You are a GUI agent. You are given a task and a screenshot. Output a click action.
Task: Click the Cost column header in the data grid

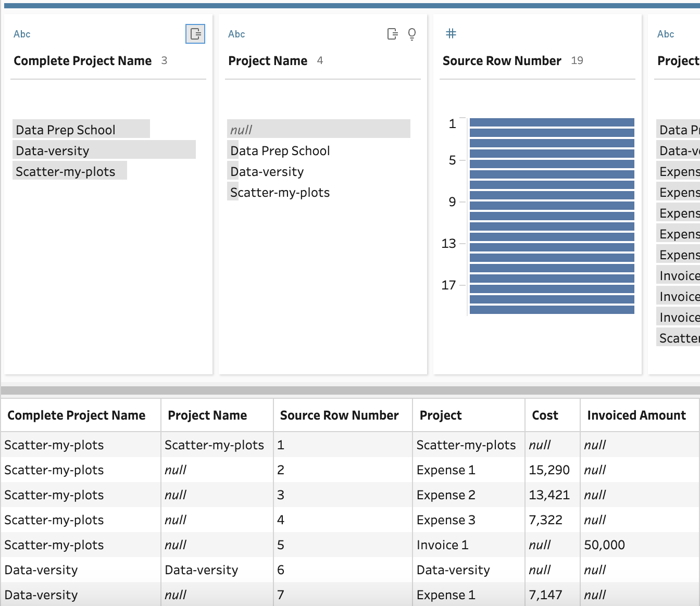coord(545,415)
